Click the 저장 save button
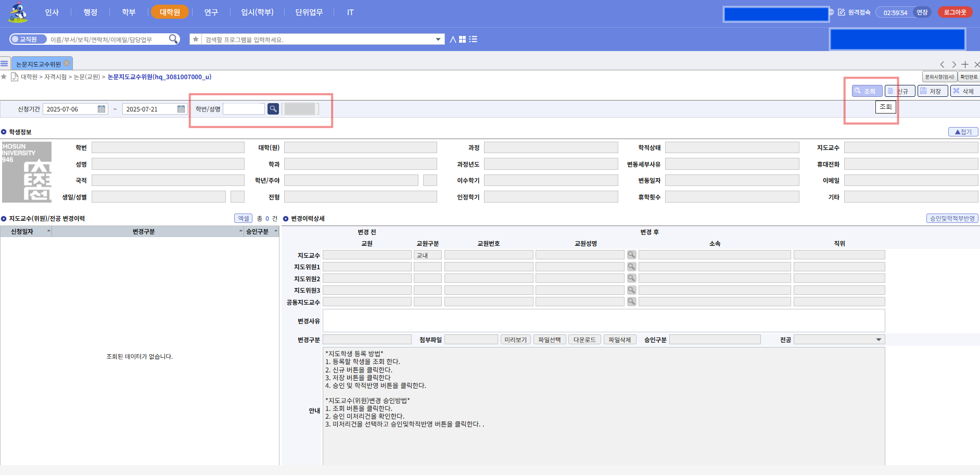Image resolution: width=980 pixels, height=475 pixels. tap(932, 91)
